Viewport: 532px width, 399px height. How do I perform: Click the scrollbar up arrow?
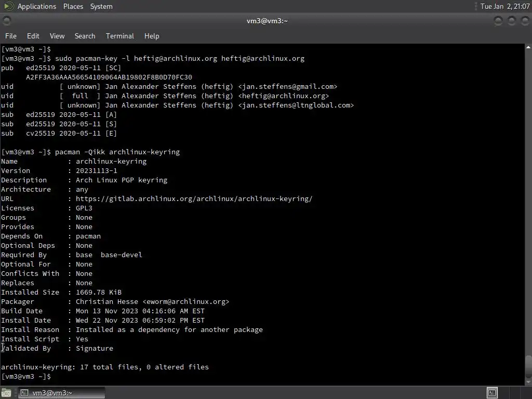[528, 47]
